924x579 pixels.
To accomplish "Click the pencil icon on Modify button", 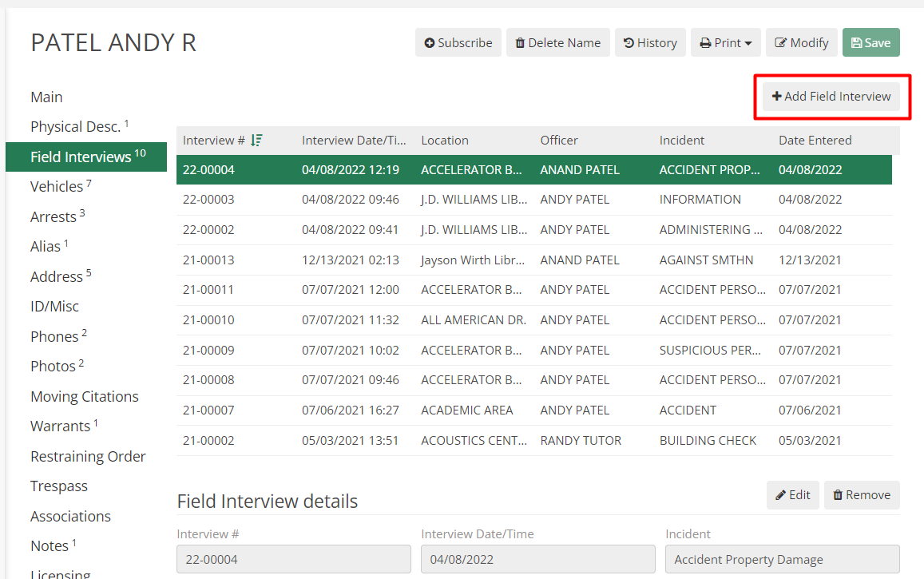I will click(x=780, y=42).
